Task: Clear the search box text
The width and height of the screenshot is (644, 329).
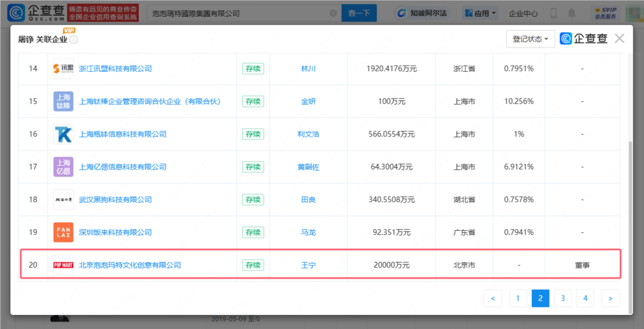Action: 333,13
